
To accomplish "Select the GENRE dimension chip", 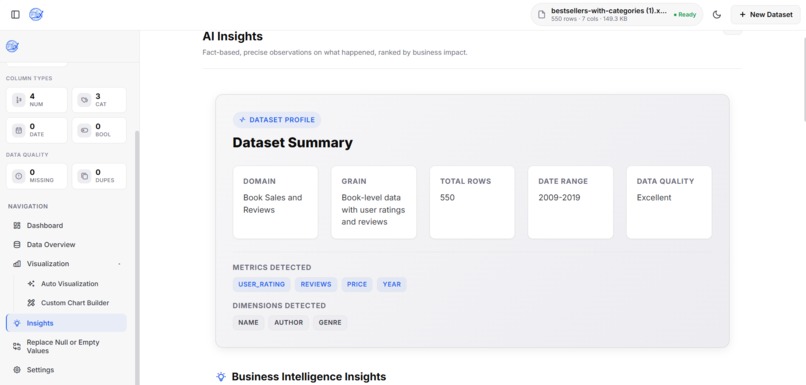I will point(330,323).
